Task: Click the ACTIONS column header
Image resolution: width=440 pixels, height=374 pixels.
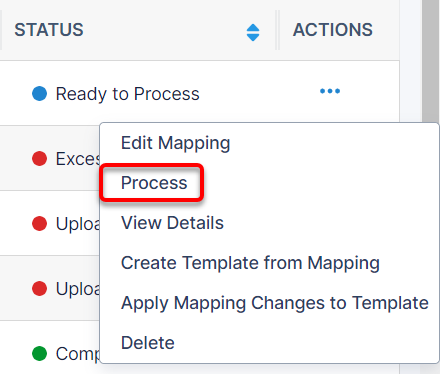Action: 333,30
